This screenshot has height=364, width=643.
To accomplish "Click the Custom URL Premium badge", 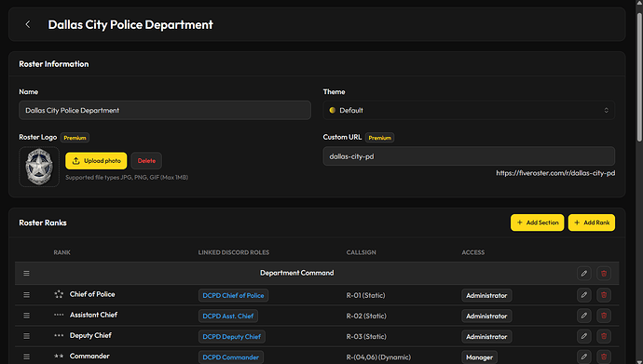I will pos(379,138).
